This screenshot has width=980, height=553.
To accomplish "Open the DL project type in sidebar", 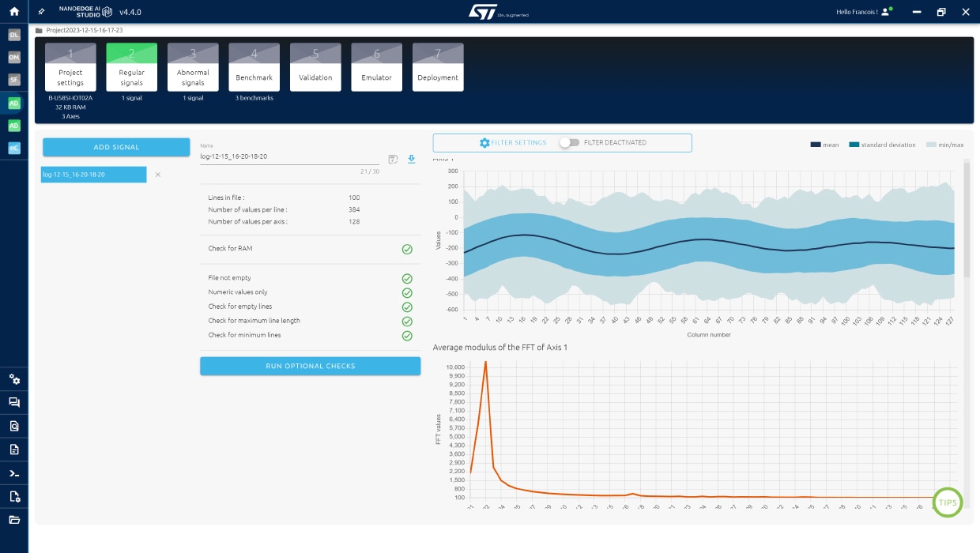I will [x=13, y=35].
